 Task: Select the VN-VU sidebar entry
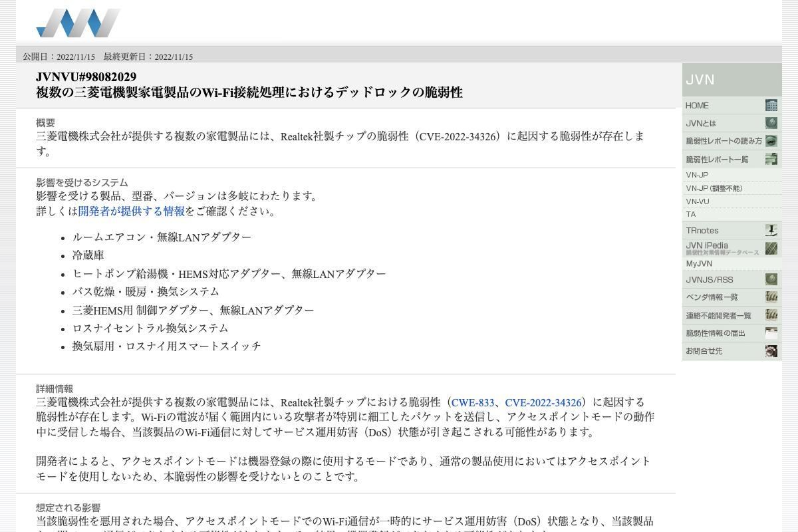(x=731, y=201)
